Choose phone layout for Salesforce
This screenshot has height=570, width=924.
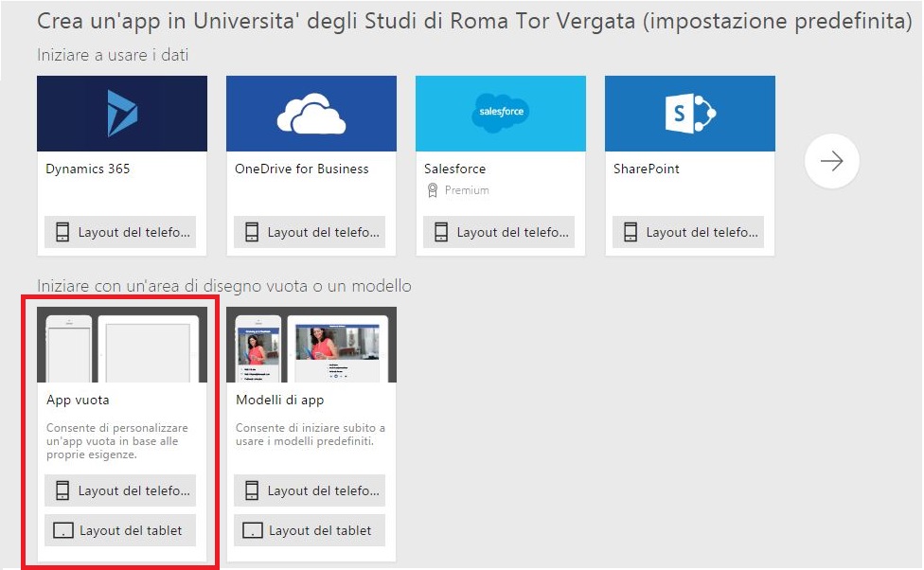[499, 232]
